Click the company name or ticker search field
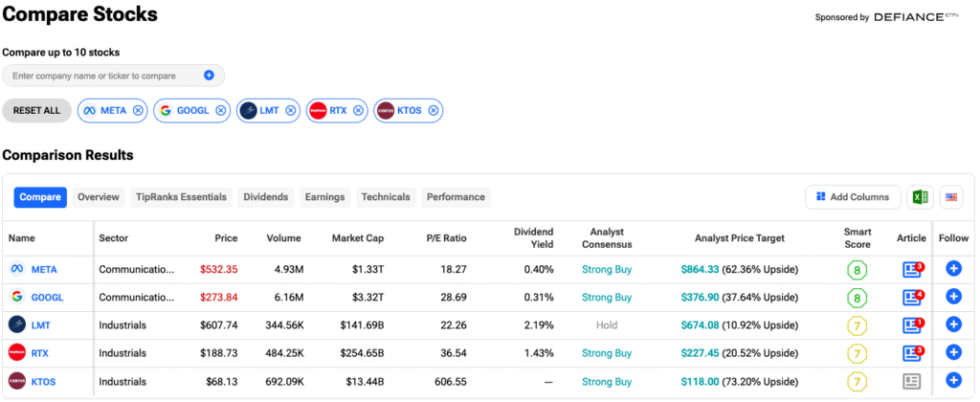The image size is (980, 402). point(113,76)
